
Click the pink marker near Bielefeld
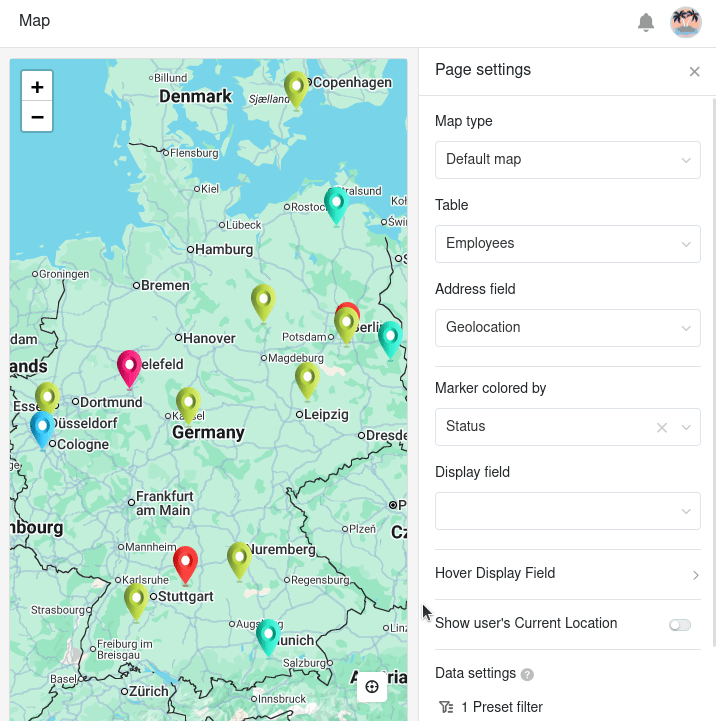point(129,367)
